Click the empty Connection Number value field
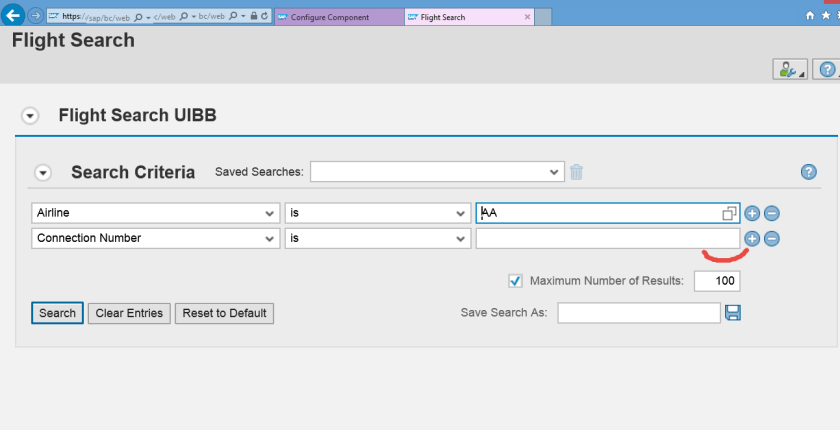 [608, 238]
